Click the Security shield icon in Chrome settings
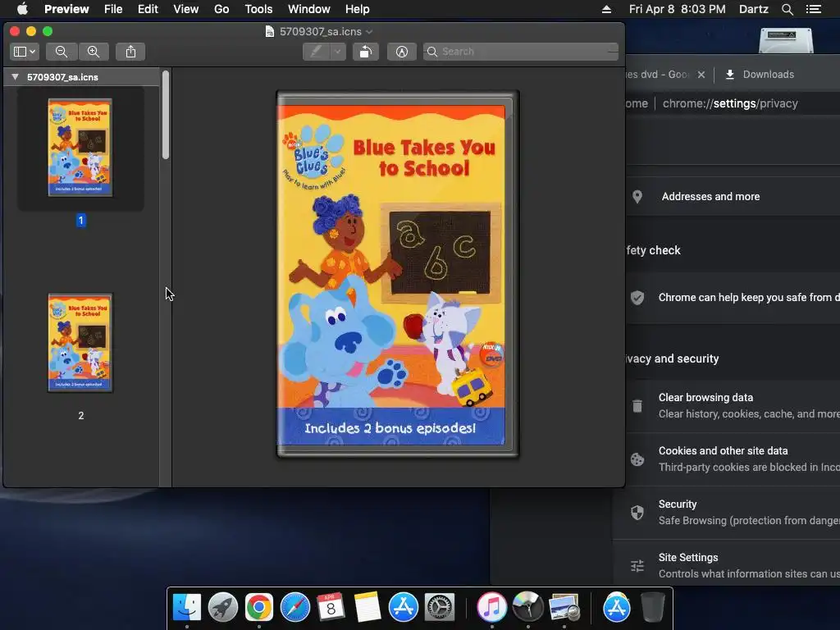The height and width of the screenshot is (630, 840). click(637, 513)
